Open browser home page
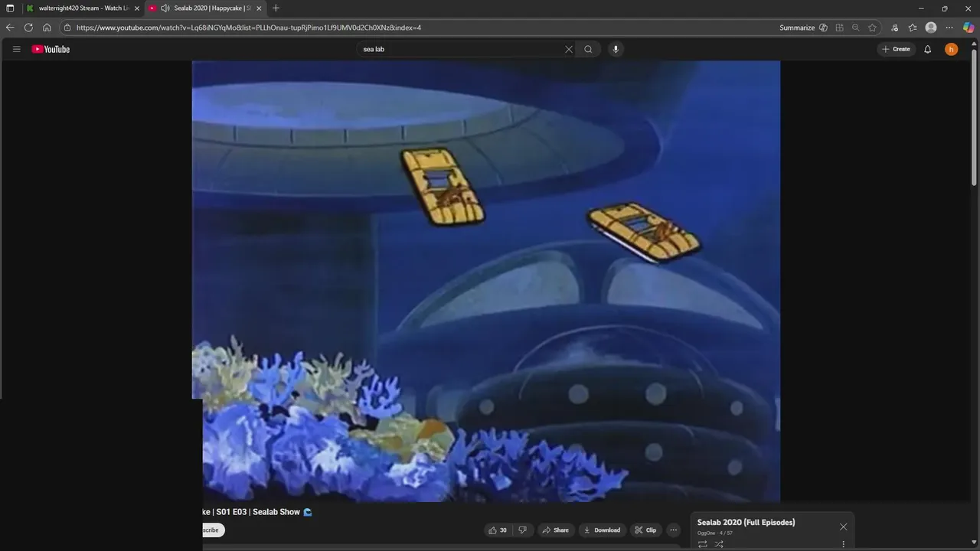 (x=47, y=28)
